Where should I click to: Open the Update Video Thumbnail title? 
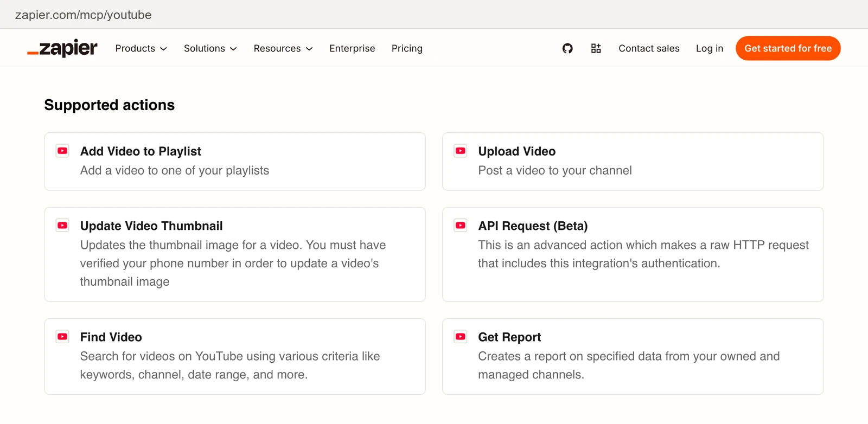pyautogui.click(x=151, y=226)
